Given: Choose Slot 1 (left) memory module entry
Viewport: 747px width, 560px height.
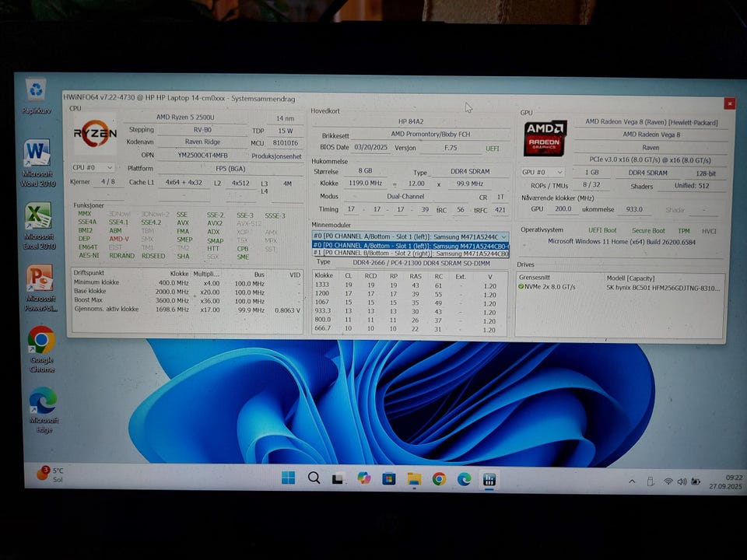Looking at the screenshot, I should 410,246.
